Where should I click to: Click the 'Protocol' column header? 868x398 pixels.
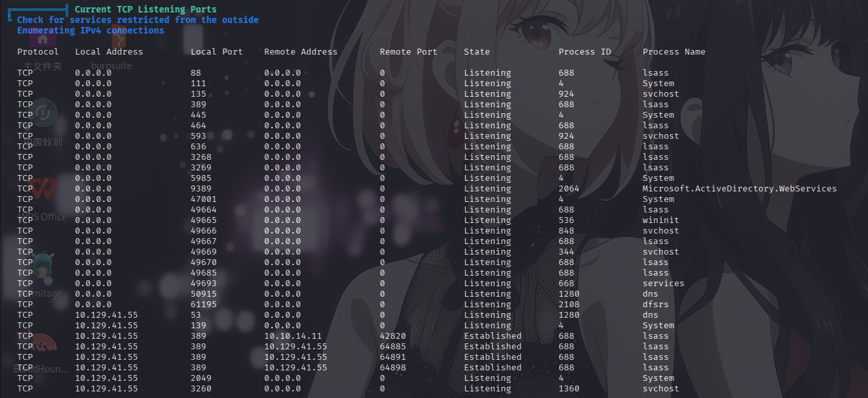(38, 52)
